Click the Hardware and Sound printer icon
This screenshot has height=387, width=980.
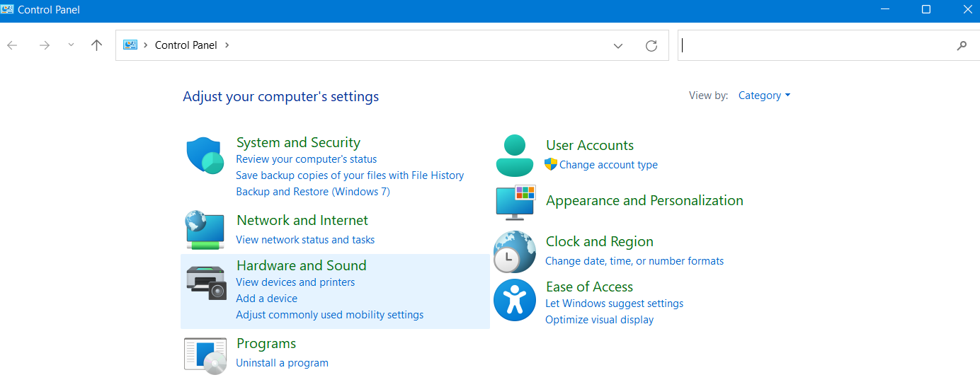tap(205, 281)
